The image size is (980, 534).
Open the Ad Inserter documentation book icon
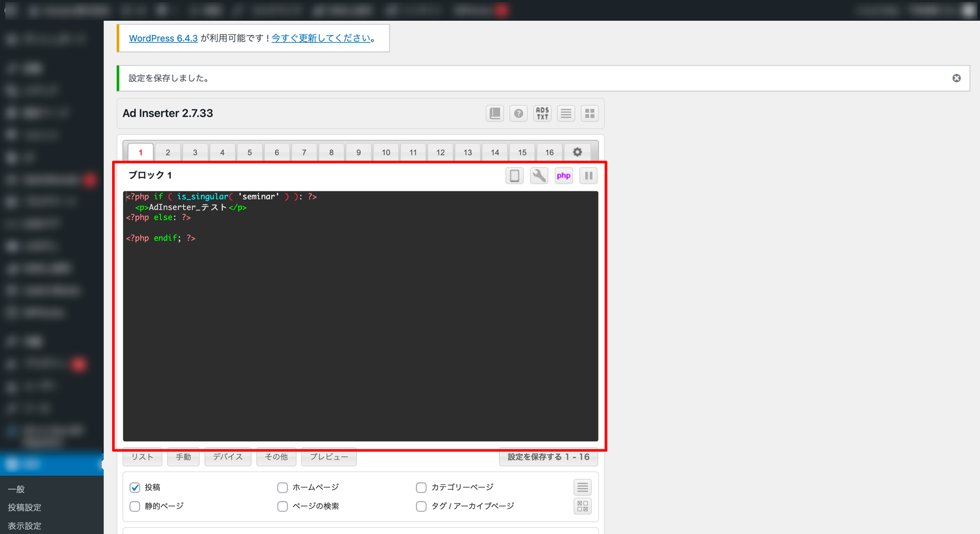[x=495, y=113]
